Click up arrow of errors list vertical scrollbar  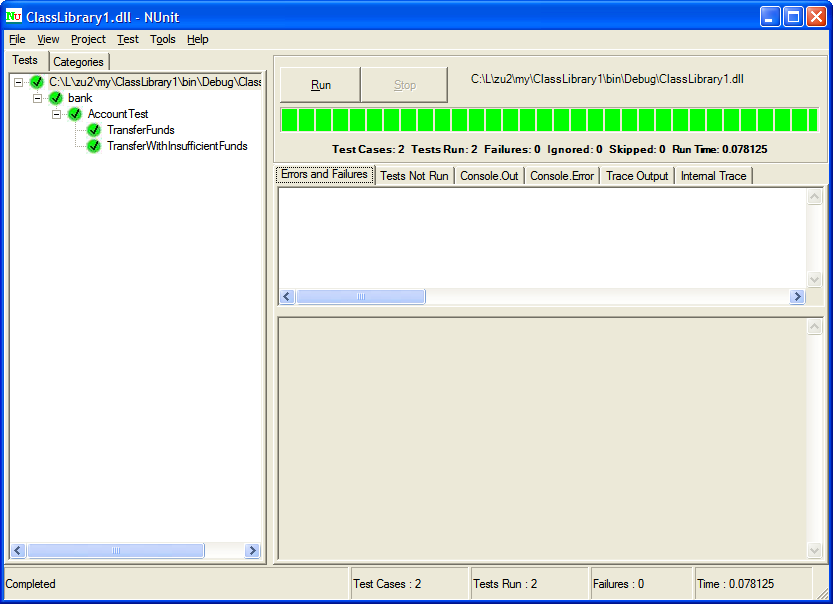(x=814, y=197)
